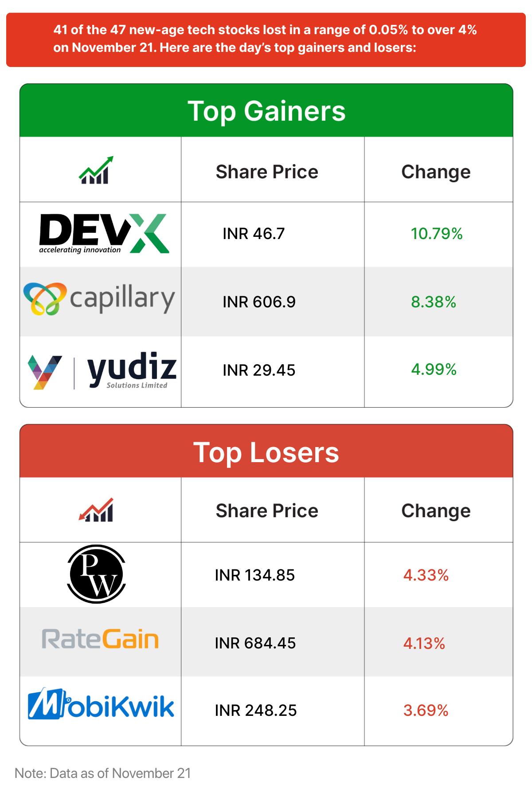Screen dimensions: 532x805
Task: Click the PW circular logo
Action: pyautogui.click(x=96, y=574)
